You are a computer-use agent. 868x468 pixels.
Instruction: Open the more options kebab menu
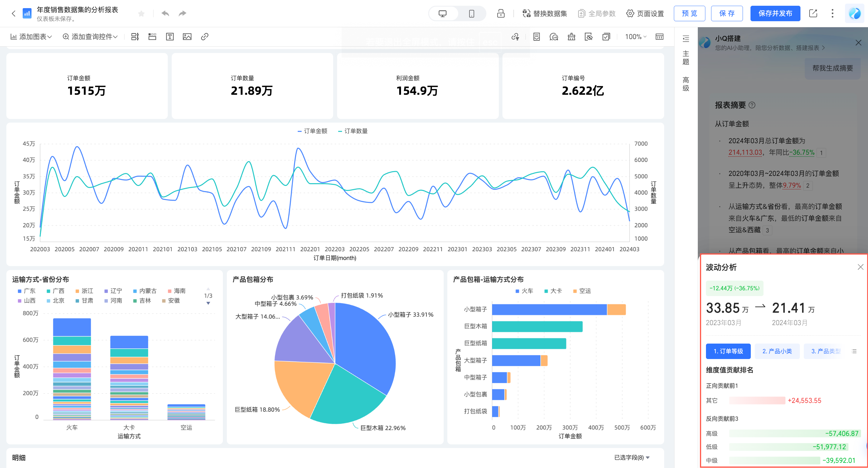(832, 13)
